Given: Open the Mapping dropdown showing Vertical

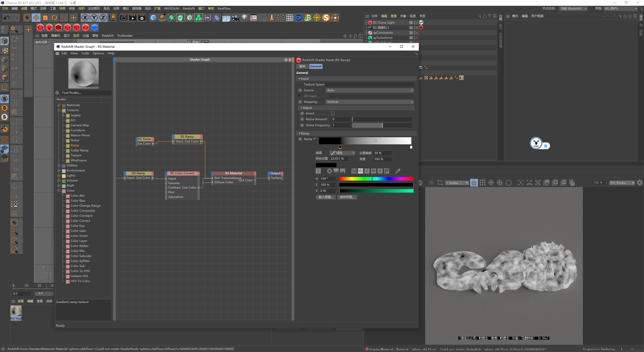Looking at the screenshot, I should click(x=370, y=102).
